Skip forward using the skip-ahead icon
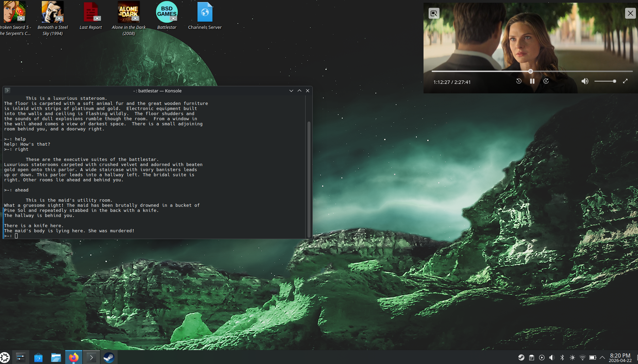 point(546,81)
